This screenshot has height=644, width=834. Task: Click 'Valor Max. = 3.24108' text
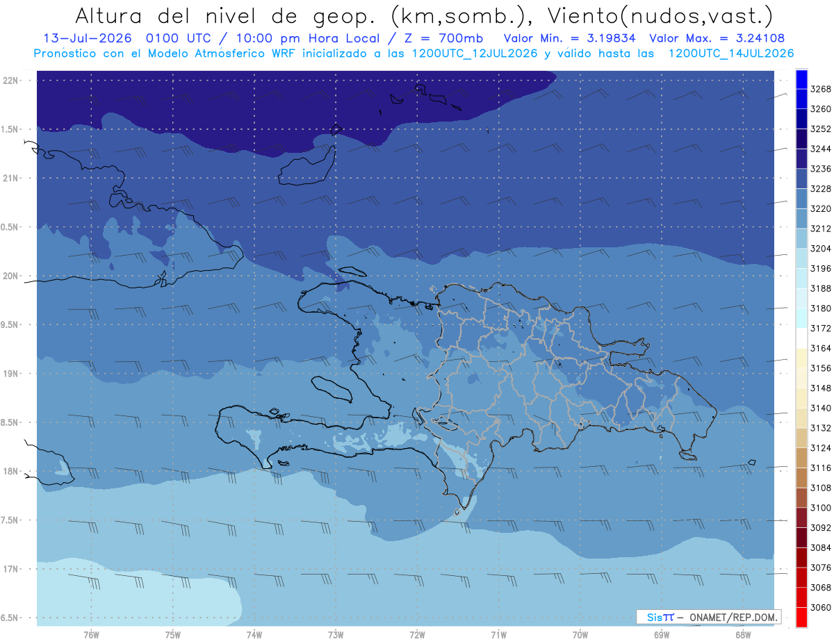(719, 39)
